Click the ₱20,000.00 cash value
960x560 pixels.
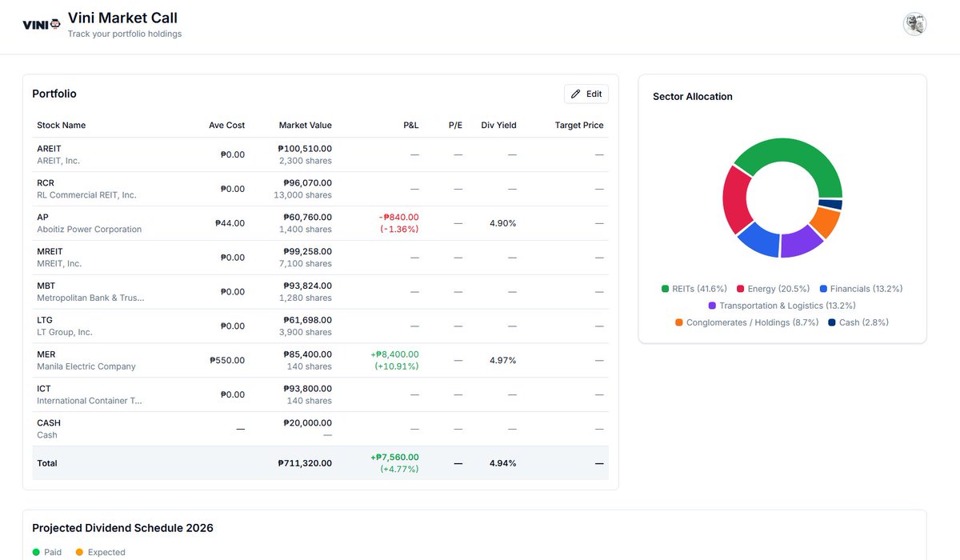[307, 423]
